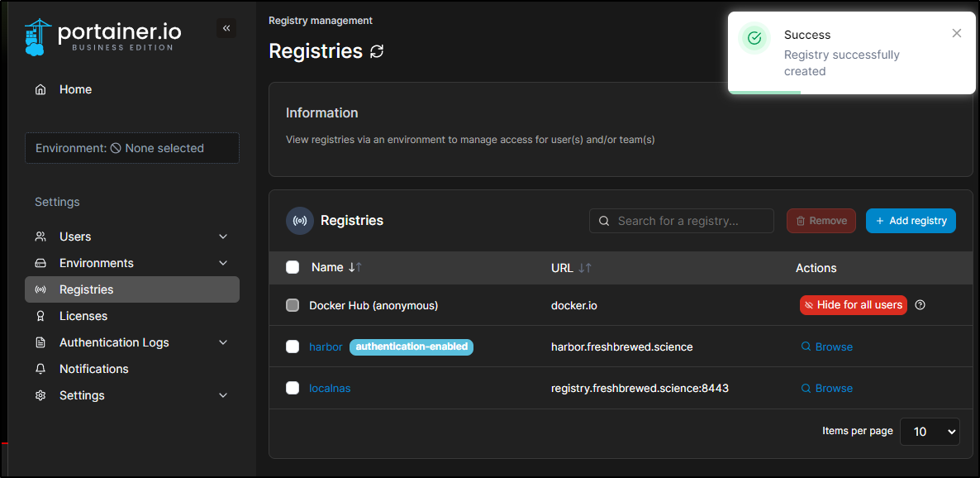The height and width of the screenshot is (478, 980).
Task: Open Licenses in the sidebar
Action: (x=83, y=316)
